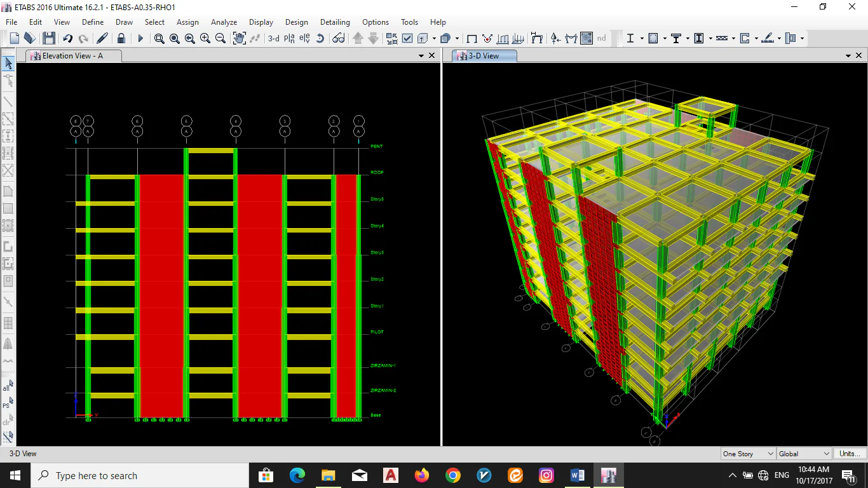This screenshot has width=868, height=488.
Task: Open the Analyze menu
Action: (x=224, y=22)
